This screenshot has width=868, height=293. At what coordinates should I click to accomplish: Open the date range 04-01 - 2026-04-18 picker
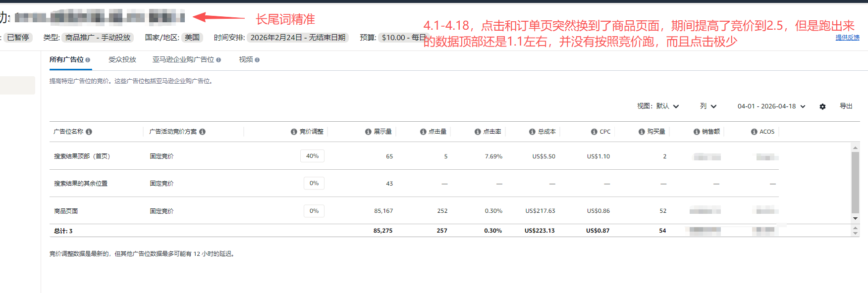771,106
